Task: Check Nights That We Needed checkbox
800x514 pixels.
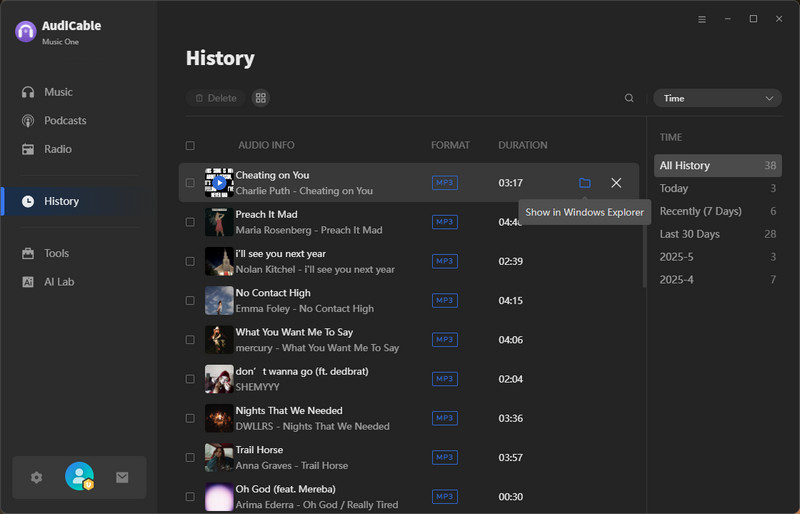Action: [190, 419]
